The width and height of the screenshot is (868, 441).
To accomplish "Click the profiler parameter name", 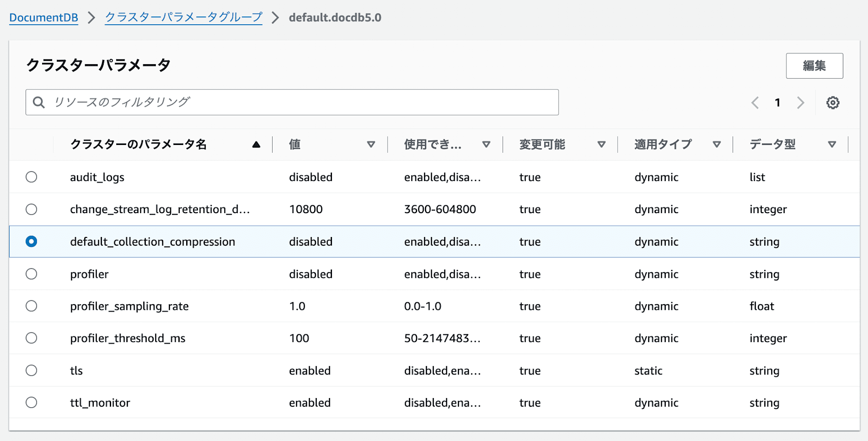I will pos(89,274).
